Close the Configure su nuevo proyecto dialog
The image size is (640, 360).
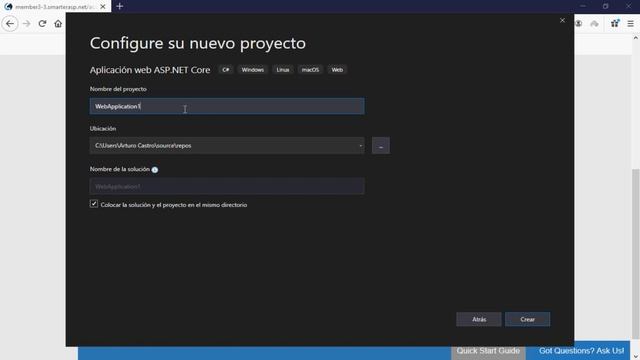[x=562, y=20]
